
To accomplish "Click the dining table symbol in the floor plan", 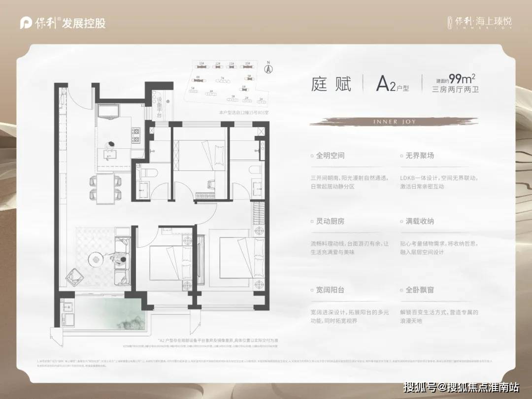I will (106, 189).
